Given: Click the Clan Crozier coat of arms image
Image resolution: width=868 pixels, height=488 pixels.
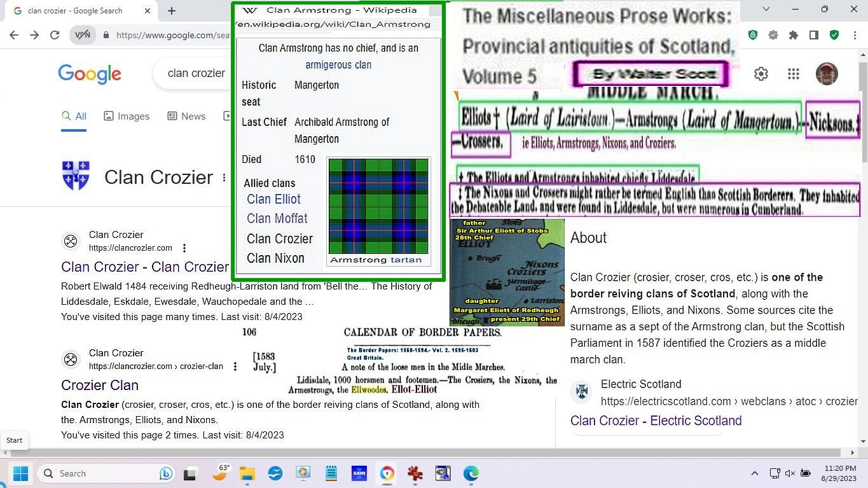Looking at the screenshot, I should [x=76, y=176].
